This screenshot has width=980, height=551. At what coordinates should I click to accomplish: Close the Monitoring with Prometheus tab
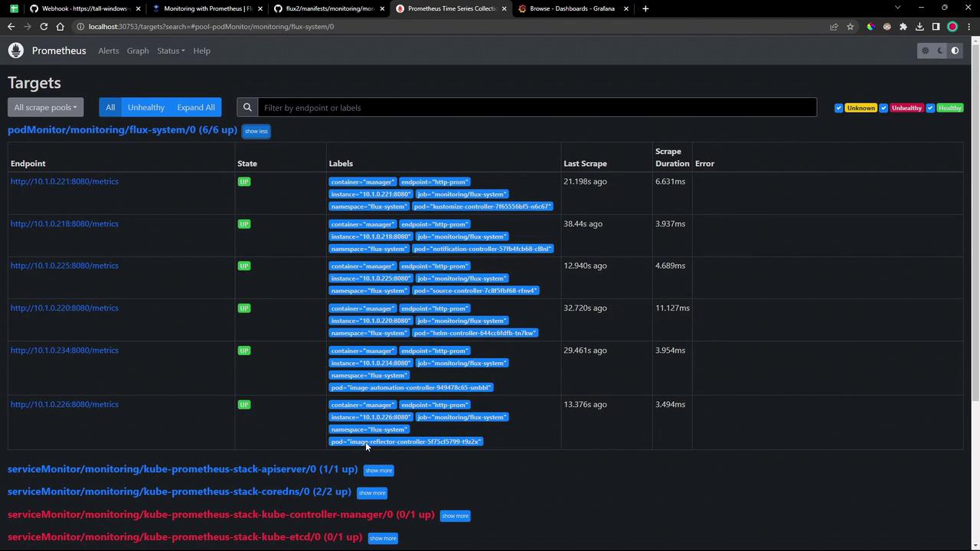click(x=260, y=8)
